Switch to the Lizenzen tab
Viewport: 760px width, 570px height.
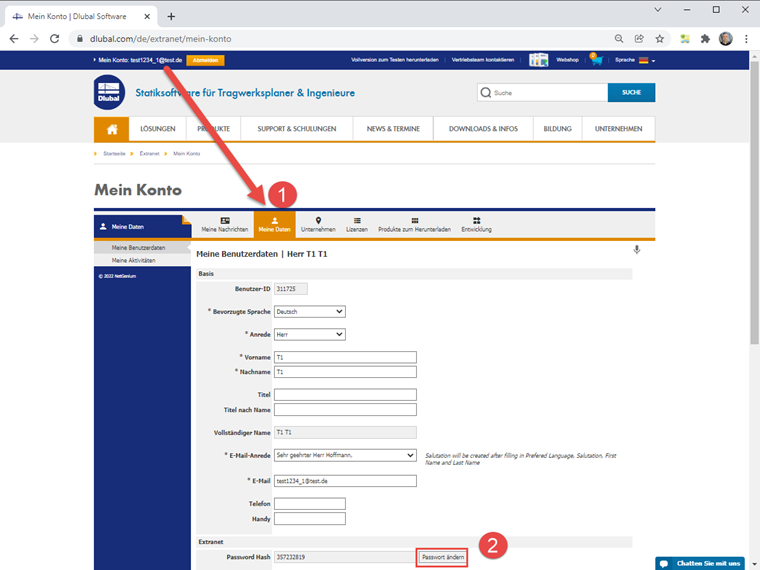coord(357,225)
